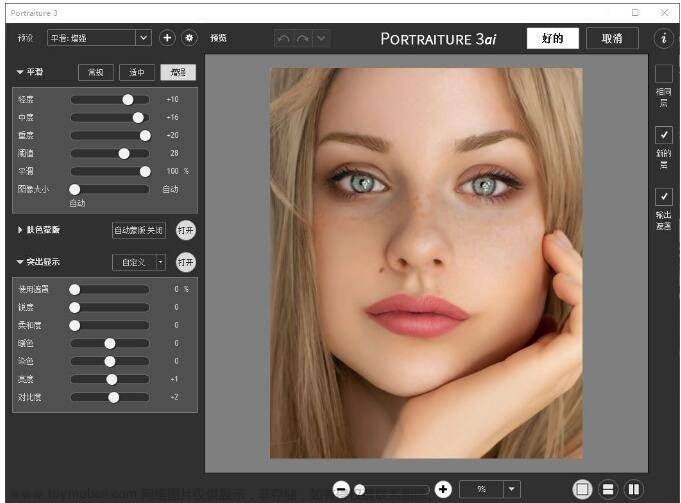Click the 好的 OK button
Image resolution: width=681 pixels, height=503 pixels.
(x=552, y=39)
